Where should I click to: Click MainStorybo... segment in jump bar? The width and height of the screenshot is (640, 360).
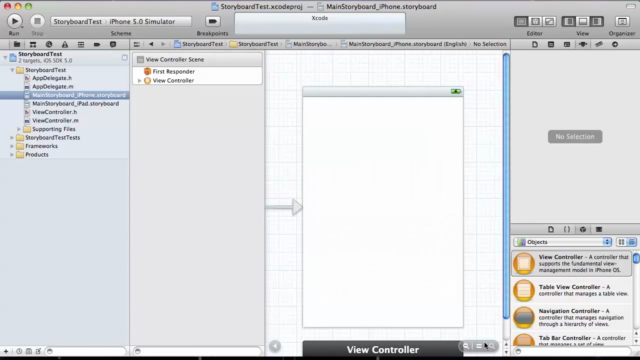click(x=309, y=44)
